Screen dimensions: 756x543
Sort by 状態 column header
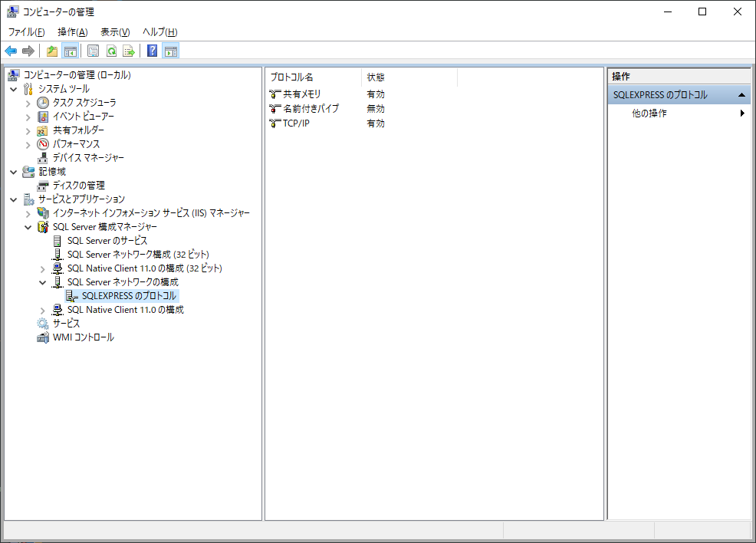[409, 77]
